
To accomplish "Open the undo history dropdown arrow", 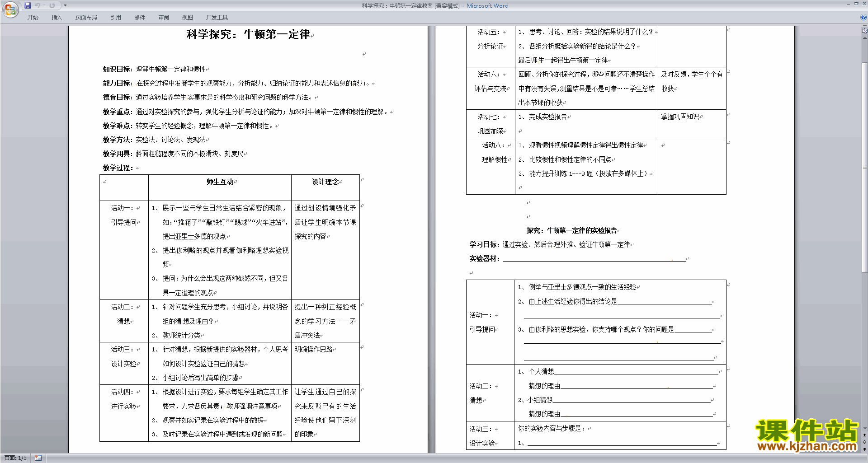I will tap(44, 5).
